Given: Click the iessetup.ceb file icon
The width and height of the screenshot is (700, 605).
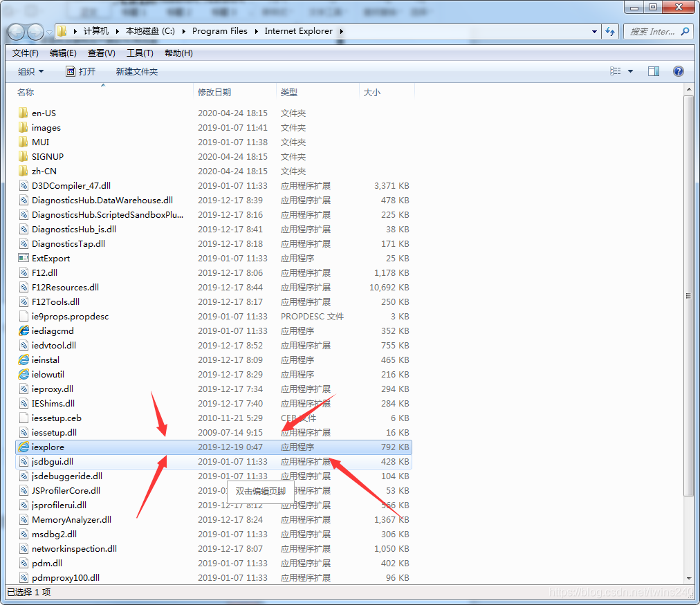Looking at the screenshot, I should (x=24, y=418).
